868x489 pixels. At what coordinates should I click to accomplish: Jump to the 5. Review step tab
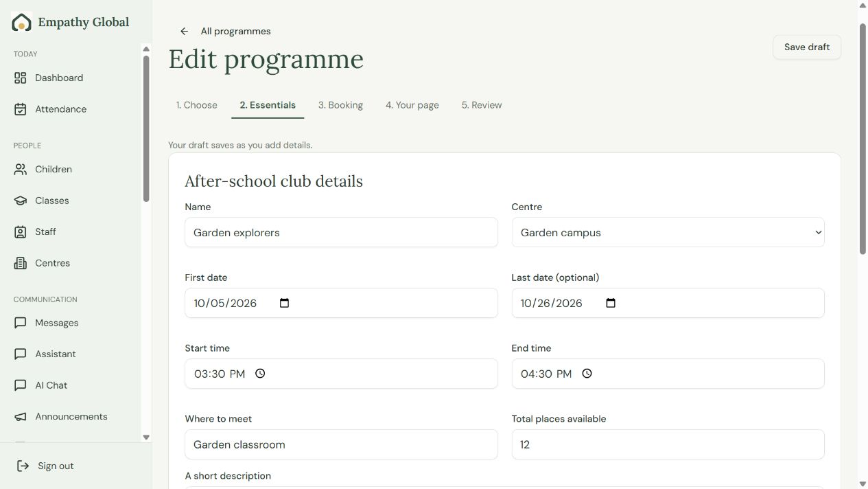(x=482, y=105)
